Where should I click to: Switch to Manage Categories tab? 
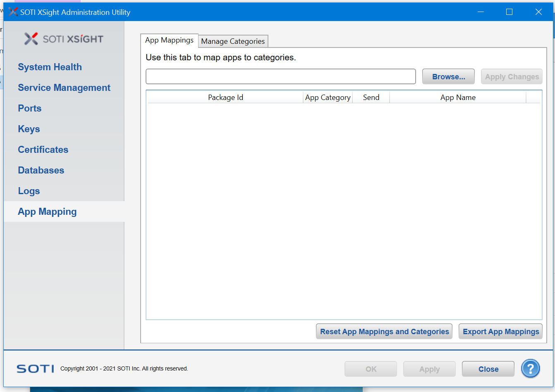[x=233, y=41]
